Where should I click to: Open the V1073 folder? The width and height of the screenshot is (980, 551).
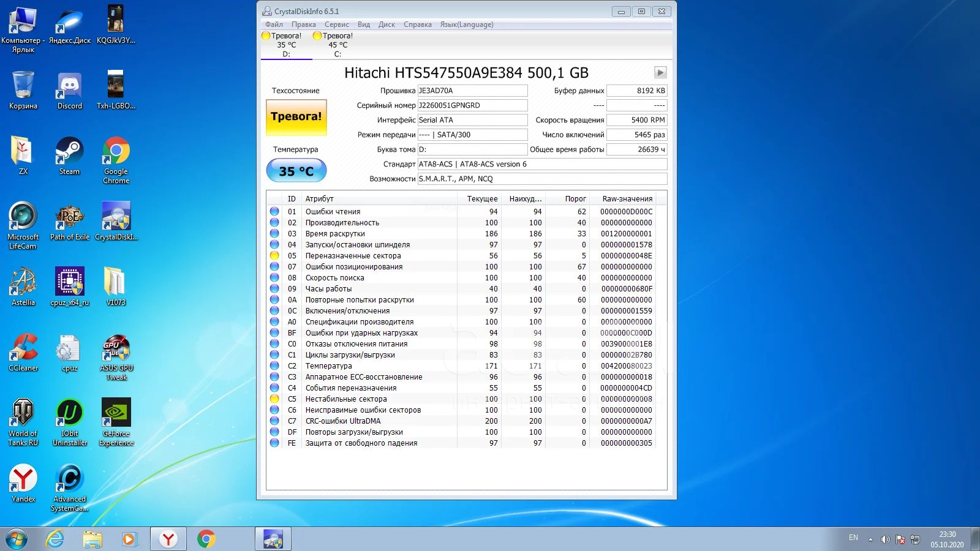click(116, 287)
